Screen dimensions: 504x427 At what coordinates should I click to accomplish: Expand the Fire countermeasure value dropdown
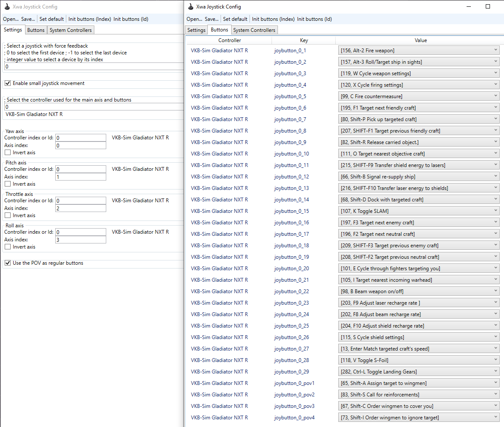tap(496, 96)
